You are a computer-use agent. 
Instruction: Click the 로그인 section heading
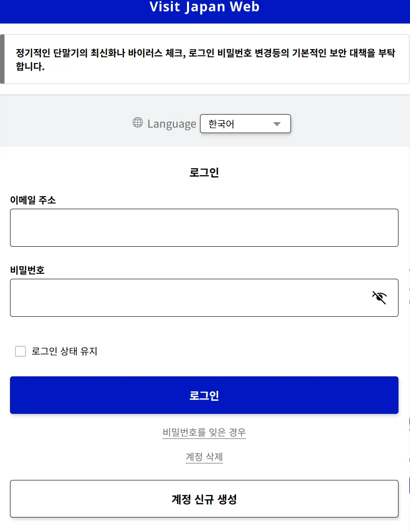(x=204, y=172)
